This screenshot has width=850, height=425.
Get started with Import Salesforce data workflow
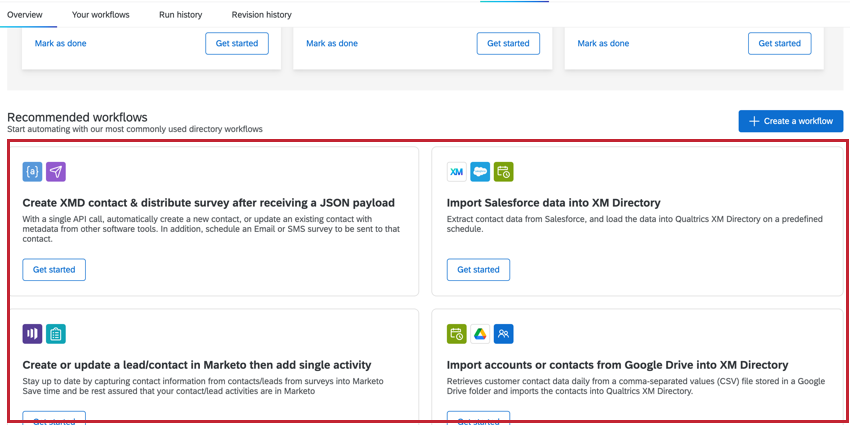(479, 269)
